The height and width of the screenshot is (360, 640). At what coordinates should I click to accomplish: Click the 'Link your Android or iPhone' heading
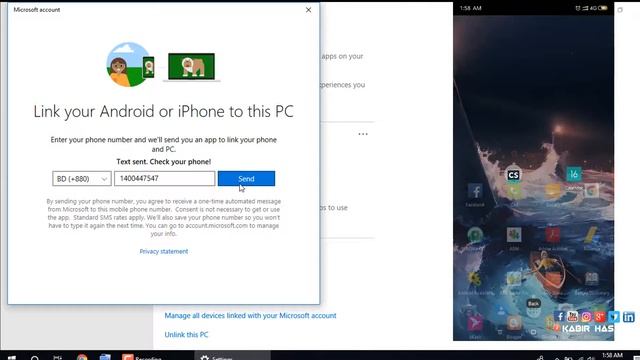[163, 111]
